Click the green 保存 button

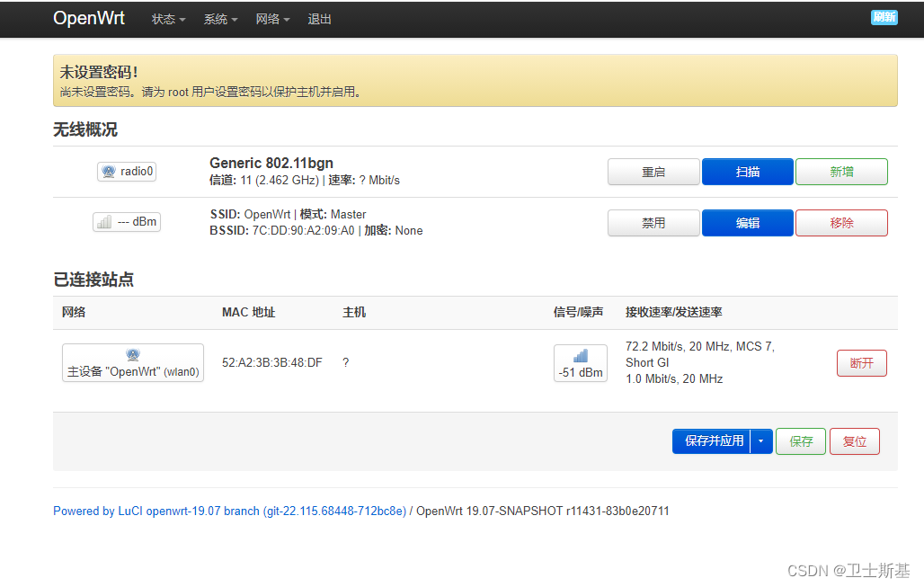[801, 440]
